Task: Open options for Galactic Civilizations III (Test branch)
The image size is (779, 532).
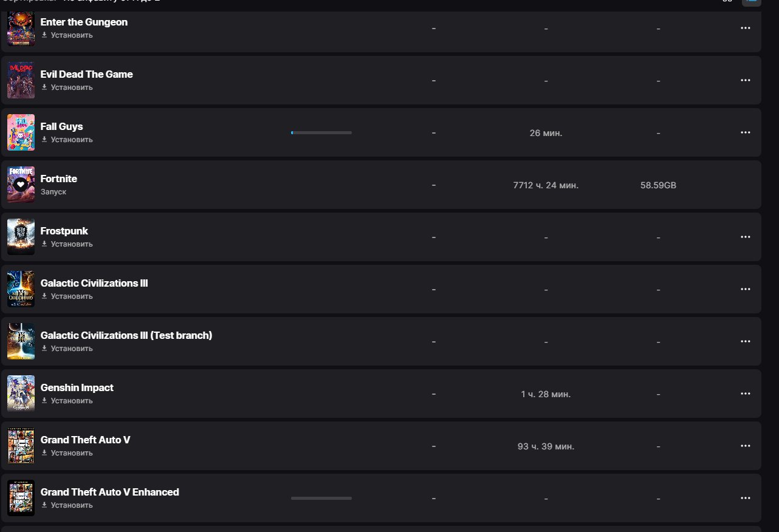Action: coord(746,341)
